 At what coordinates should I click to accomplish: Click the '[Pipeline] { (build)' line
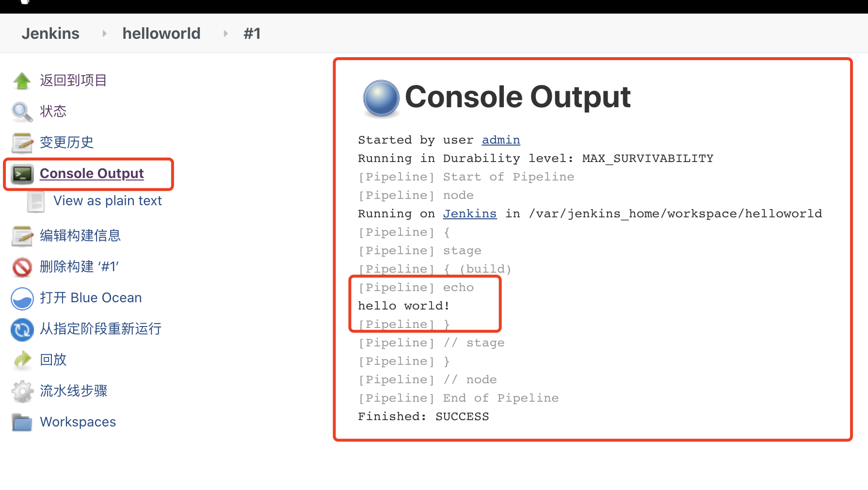coord(434,269)
